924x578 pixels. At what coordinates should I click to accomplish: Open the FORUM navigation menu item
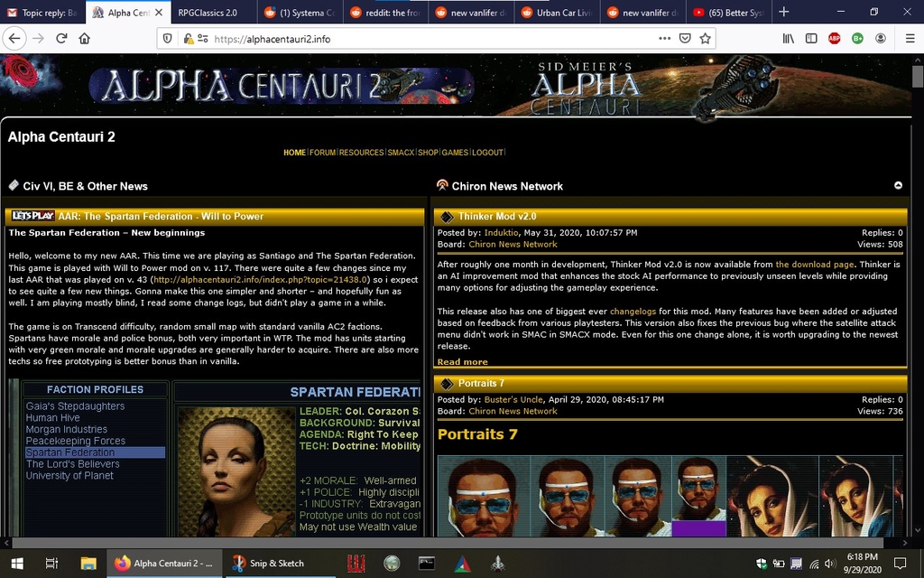tap(322, 153)
